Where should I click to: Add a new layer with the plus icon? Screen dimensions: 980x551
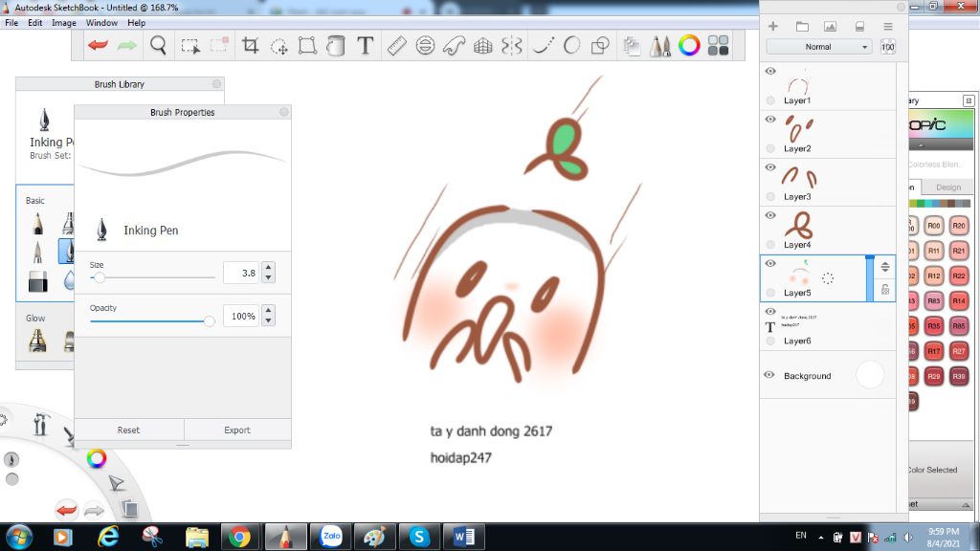pos(773,26)
